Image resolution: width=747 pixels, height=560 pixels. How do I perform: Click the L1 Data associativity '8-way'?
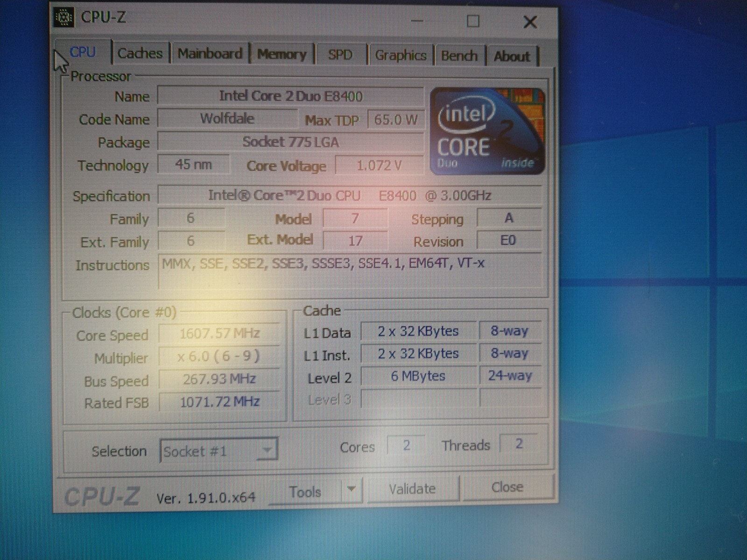click(x=510, y=331)
